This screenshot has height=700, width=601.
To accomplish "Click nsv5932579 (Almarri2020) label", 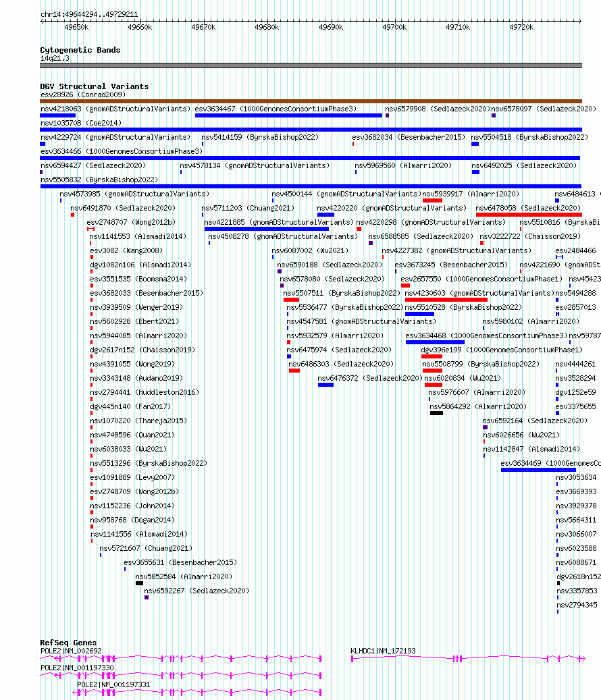I will 336,336.
